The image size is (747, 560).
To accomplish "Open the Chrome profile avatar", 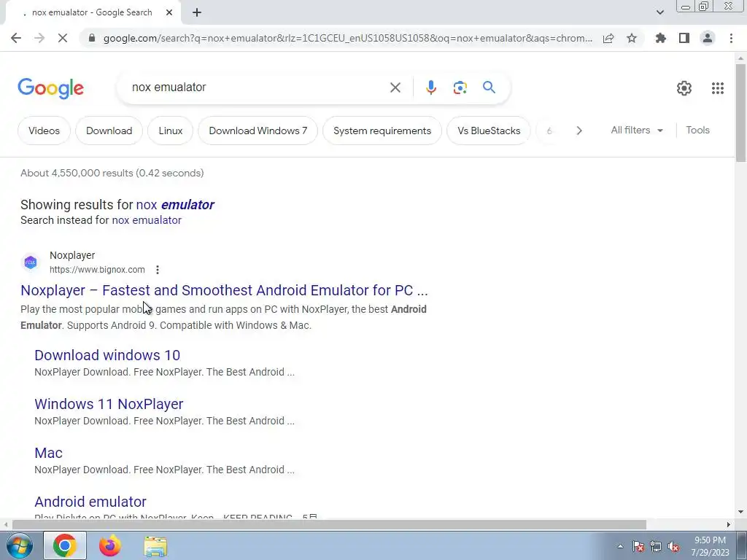I will coord(708,38).
